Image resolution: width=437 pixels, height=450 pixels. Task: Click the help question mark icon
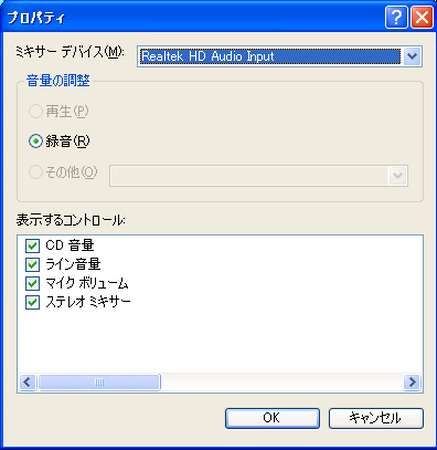click(396, 17)
